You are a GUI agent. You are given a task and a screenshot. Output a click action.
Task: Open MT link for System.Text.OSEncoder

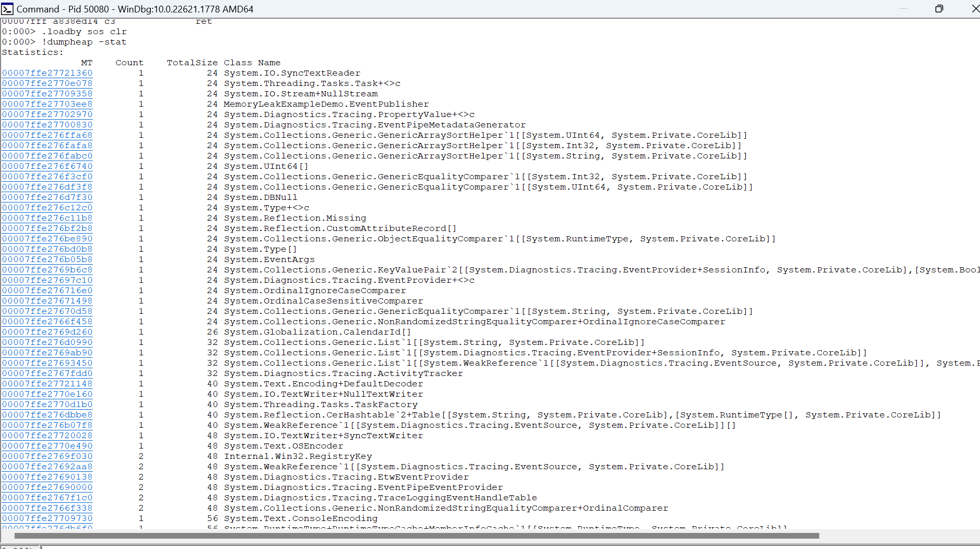(47, 446)
